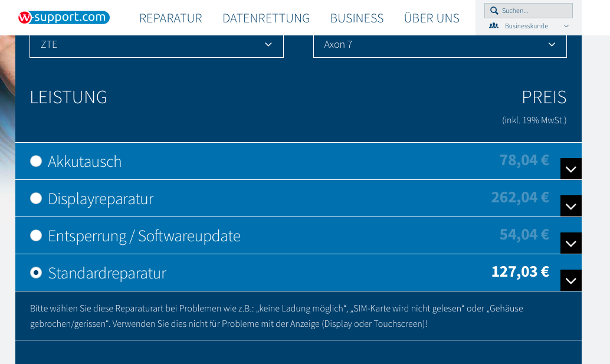
Task: Open the DATENRETTUNG menu
Action: coord(266,18)
